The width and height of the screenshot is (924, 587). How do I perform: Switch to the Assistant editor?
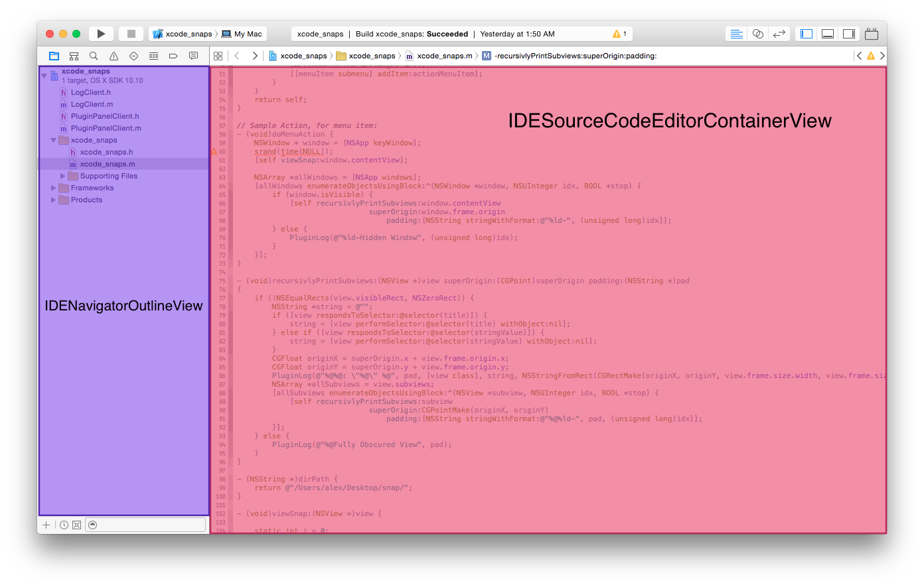757,33
